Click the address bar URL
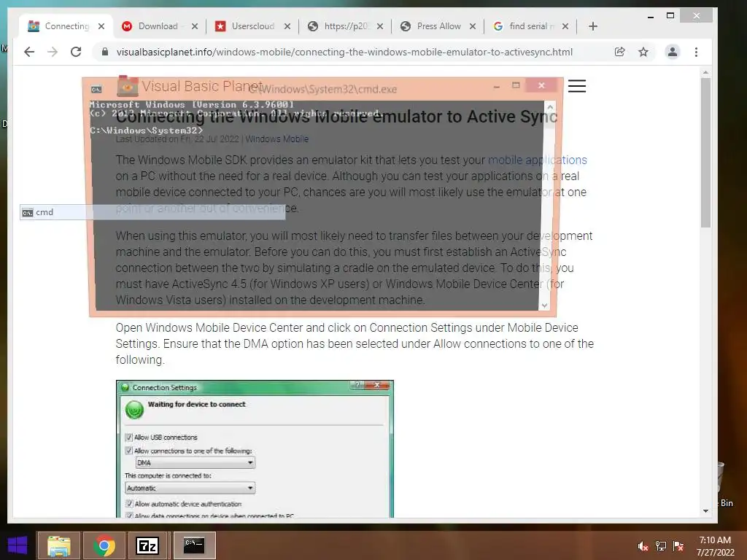The image size is (747, 560). point(344,52)
